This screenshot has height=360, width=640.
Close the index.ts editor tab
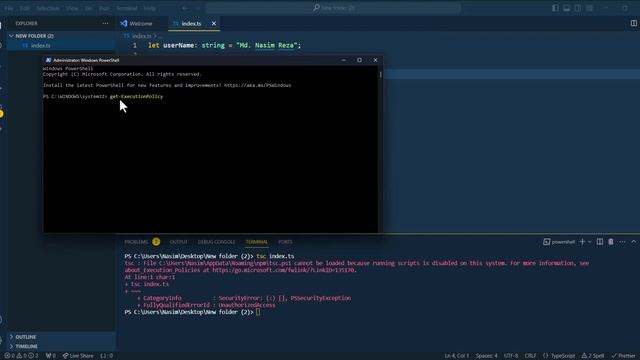pos(213,24)
